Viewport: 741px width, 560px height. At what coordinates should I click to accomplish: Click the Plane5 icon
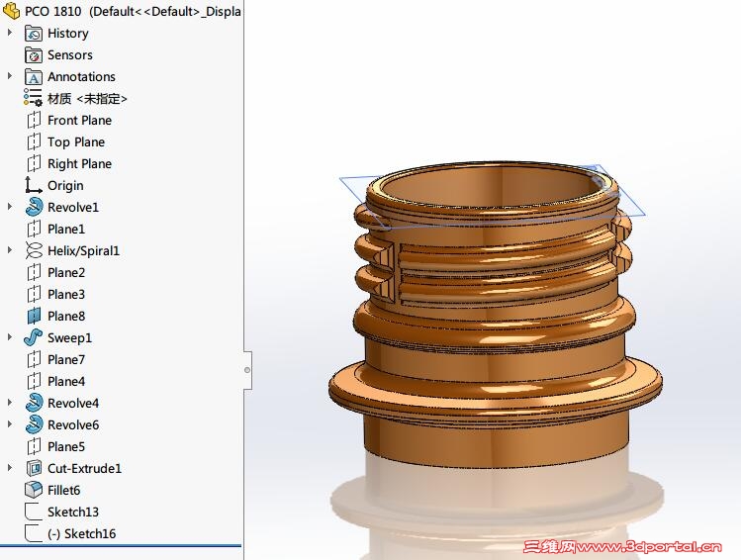[34, 446]
